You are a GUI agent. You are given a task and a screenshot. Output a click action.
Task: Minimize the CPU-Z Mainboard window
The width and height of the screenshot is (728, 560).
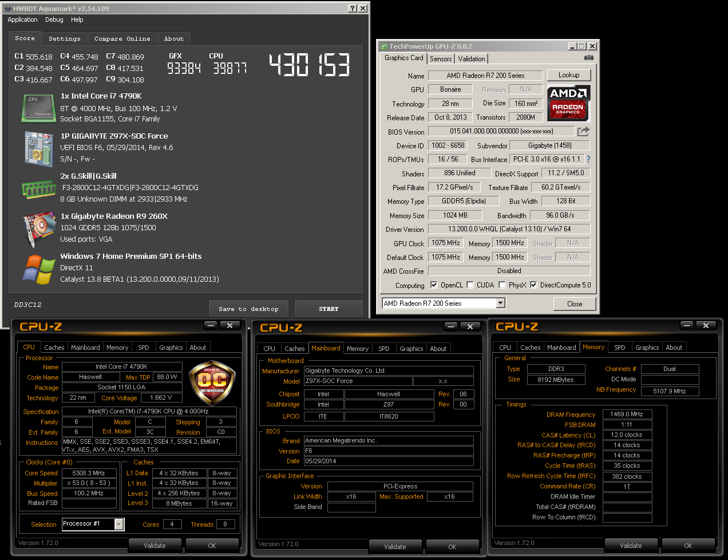click(x=451, y=326)
